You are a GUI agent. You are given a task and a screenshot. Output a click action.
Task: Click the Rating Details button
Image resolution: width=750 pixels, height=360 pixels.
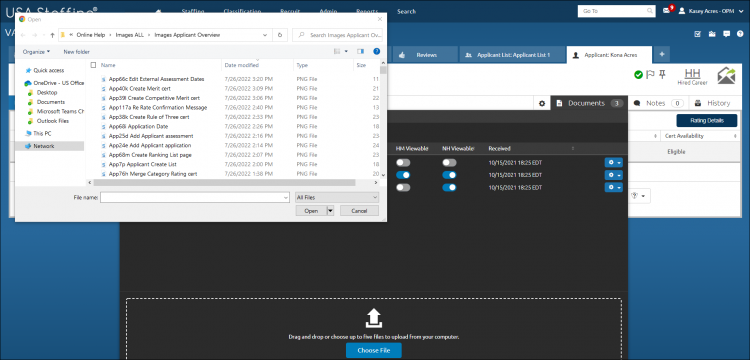(x=706, y=120)
